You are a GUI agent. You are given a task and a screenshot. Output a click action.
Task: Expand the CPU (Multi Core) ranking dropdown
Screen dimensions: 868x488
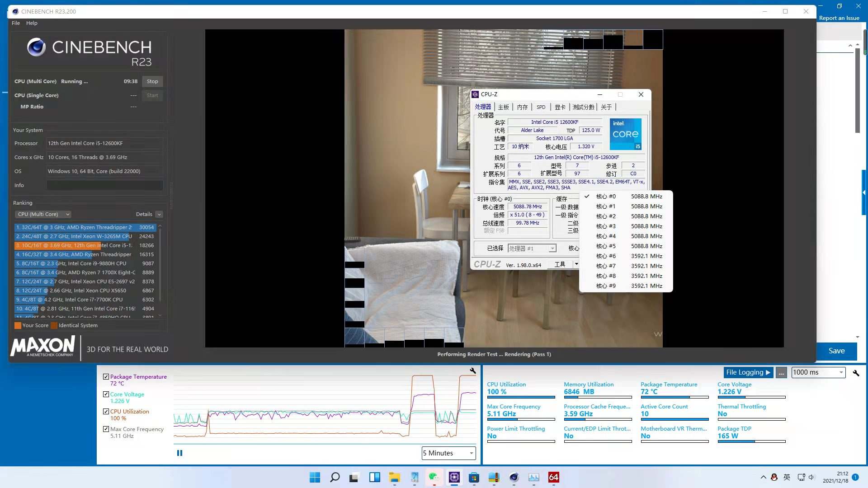point(43,214)
